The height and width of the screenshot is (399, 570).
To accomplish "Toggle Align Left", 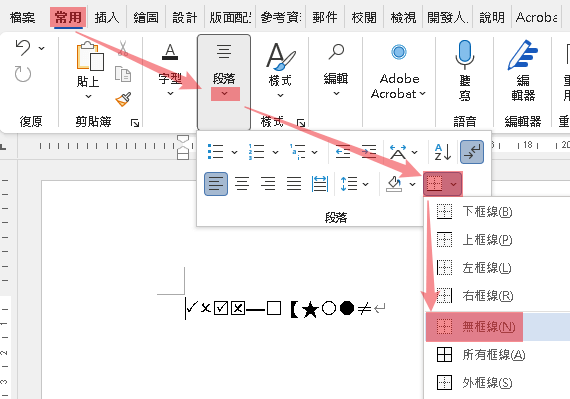I will pos(216,184).
